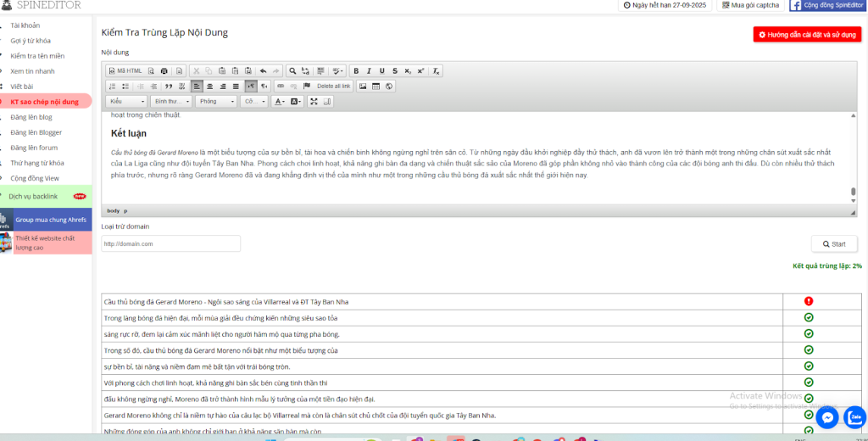868x441 pixels.
Task: Click the maximize editor icon
Action: [x=314, y=102]
